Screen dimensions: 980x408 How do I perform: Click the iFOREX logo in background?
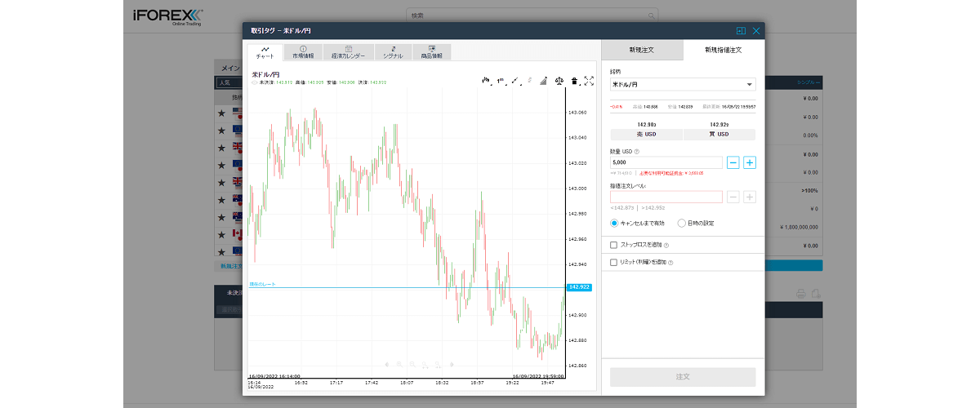(168, 16)
